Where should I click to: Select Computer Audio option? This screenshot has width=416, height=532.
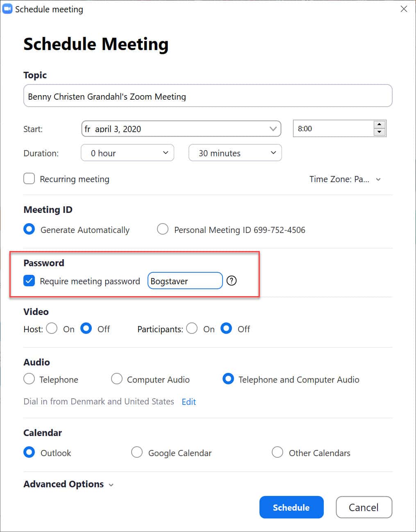tap(117, 379)
